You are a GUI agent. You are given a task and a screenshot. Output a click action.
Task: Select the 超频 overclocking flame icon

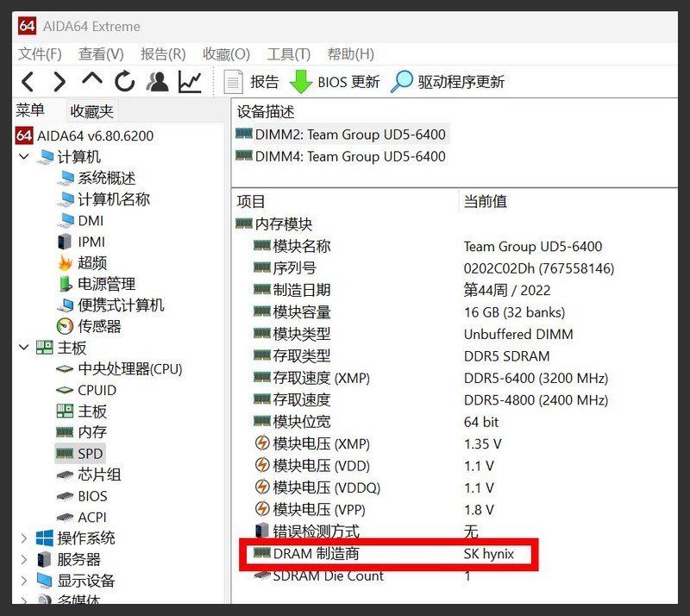tap(63, 263)
